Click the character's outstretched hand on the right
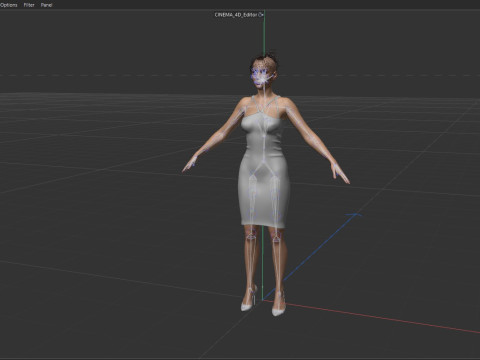The width and height of the screenshot is (480, 360). point(340,173)
